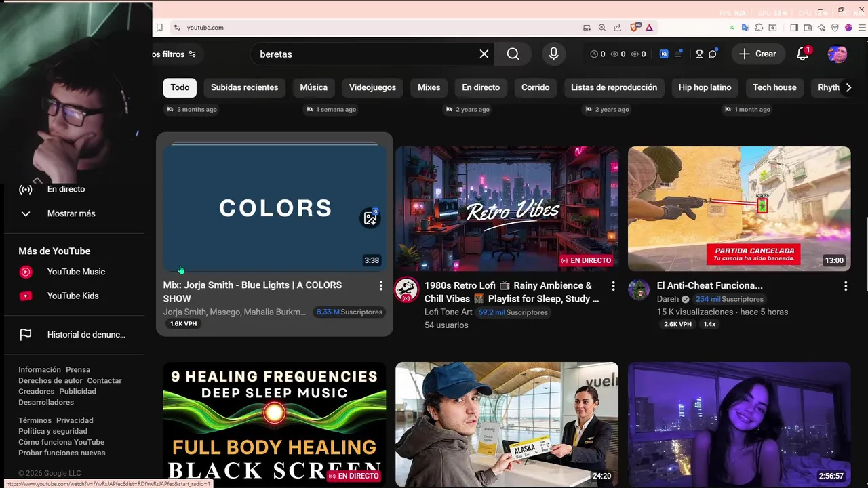This screenshot has height=488, width=868.
Task: Show more filter chips with the right arrow
Action: click(x=848, y=87)
